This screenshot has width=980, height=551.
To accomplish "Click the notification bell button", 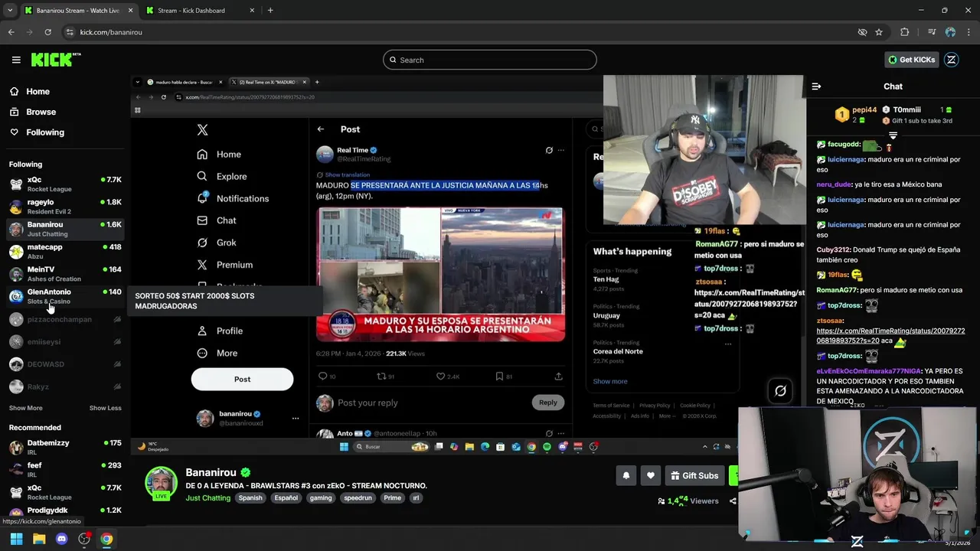I will tap(626, 475).
